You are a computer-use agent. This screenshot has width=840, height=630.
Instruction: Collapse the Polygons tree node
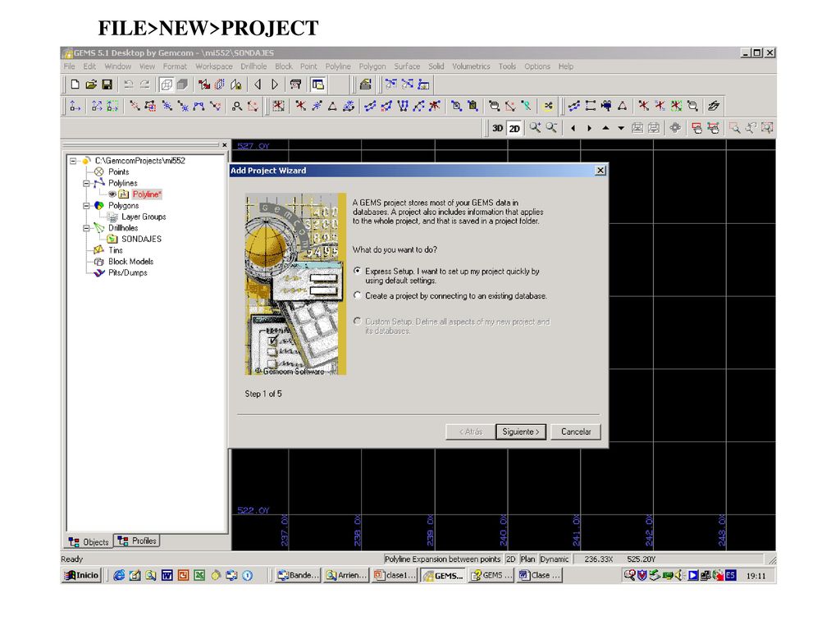pos(86,206)
